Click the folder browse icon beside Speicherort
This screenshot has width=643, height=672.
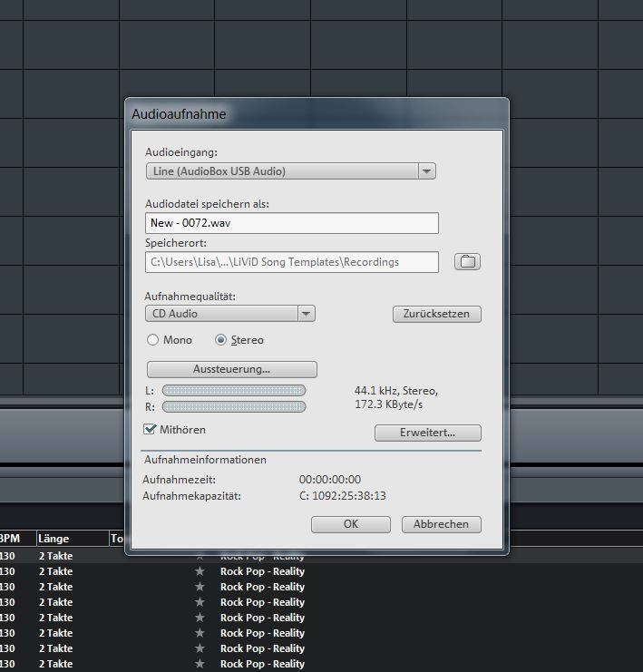click(467, 262)
